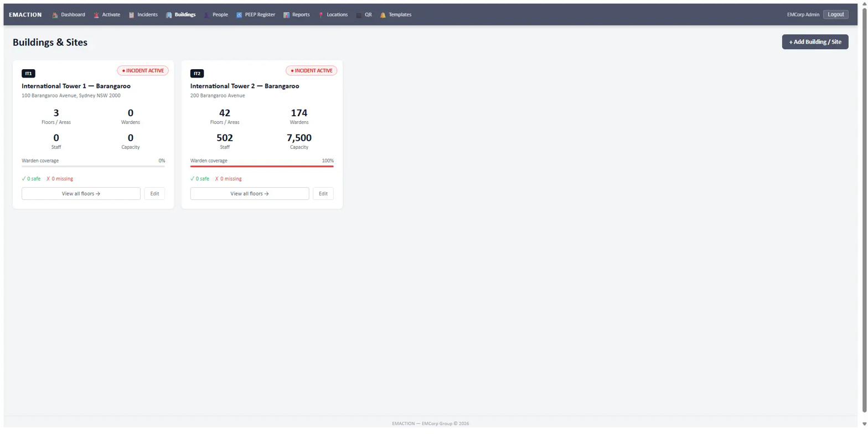Click Incident Active badge on Tower 1
The image size is (868, 434).
pyautogui.click(x=143, y=71)
